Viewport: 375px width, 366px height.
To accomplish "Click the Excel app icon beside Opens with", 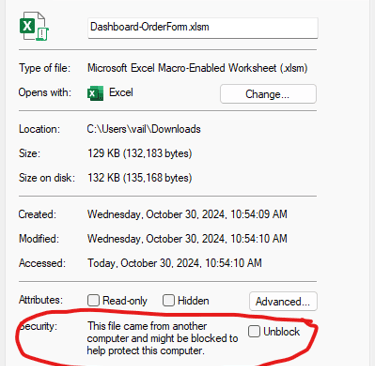I will pyautogui.click(x=95, y=93).
